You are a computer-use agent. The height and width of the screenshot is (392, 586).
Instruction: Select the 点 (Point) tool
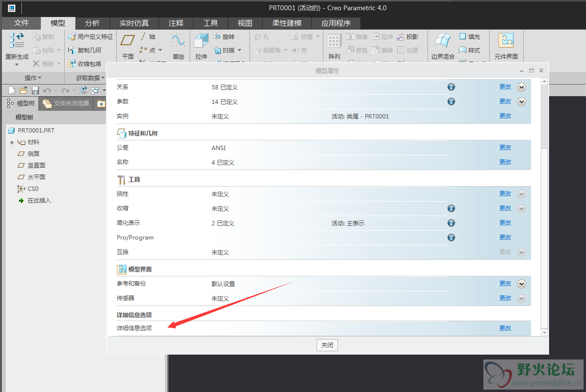click(x=147, y=50)
